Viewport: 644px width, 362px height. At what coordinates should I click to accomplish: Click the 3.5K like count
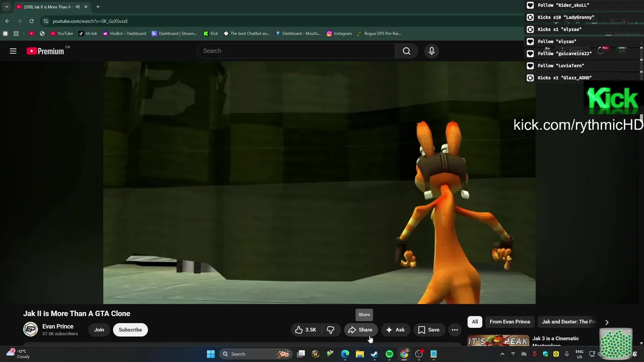click(x=311, y=330)
